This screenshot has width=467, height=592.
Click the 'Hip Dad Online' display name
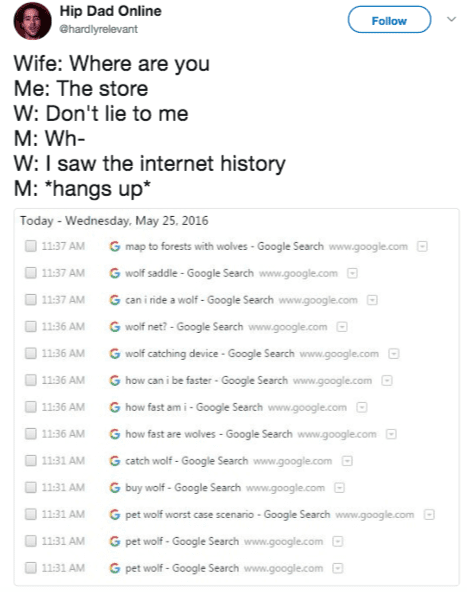pos(111,11)
